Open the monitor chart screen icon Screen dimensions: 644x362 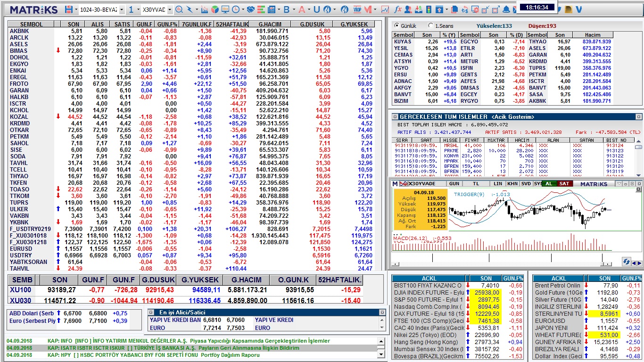(x=225, y=9)
